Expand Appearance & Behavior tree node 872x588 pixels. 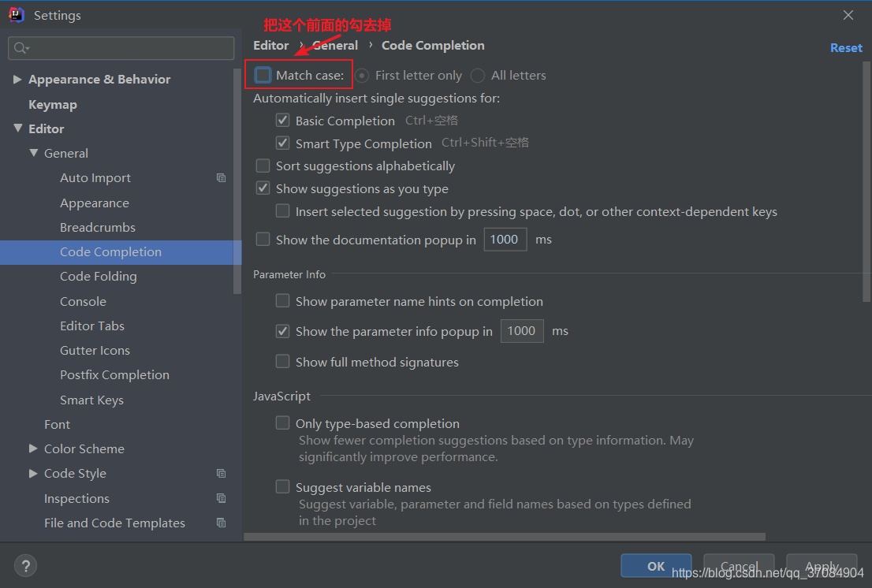coord(17,80)
